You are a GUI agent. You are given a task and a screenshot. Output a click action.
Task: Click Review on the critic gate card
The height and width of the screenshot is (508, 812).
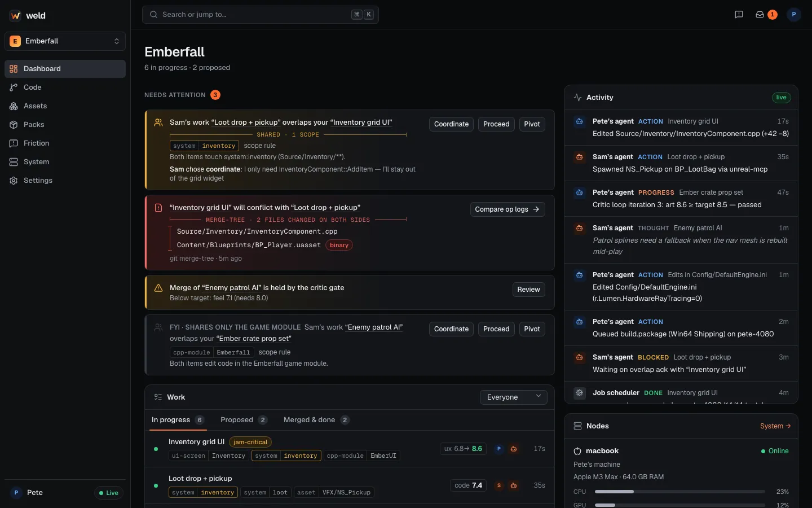point(528,290)
